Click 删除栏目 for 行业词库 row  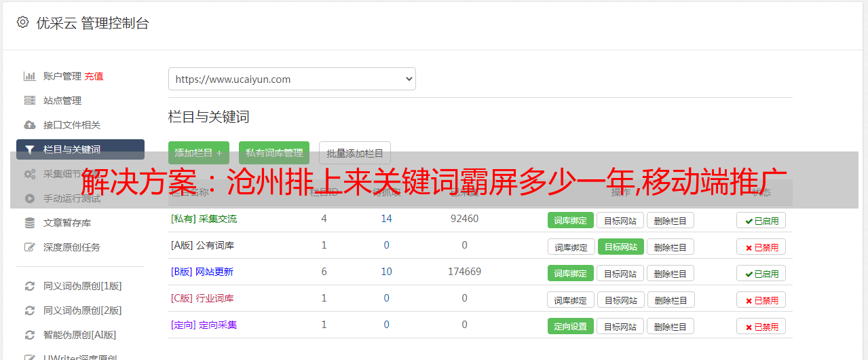pos(672,300)
